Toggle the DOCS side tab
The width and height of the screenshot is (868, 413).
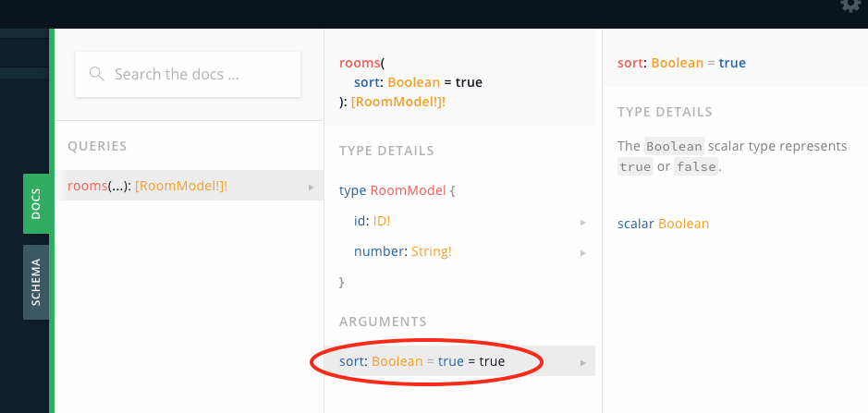coord(36,204)
